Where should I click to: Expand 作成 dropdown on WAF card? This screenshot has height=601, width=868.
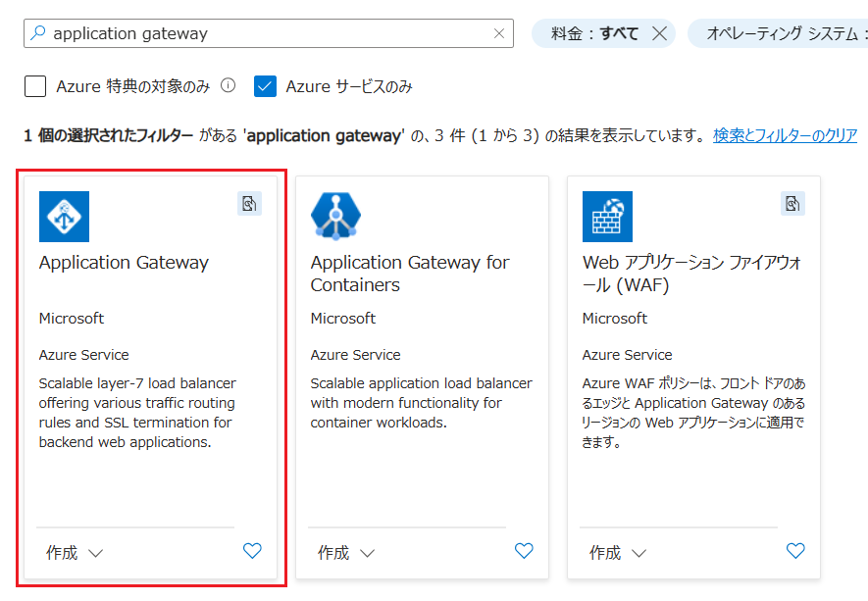point(618,553)
